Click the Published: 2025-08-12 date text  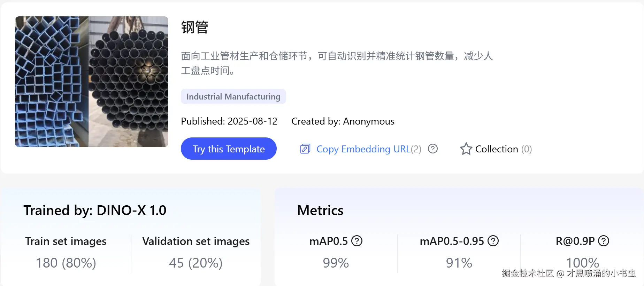[229, 121]
